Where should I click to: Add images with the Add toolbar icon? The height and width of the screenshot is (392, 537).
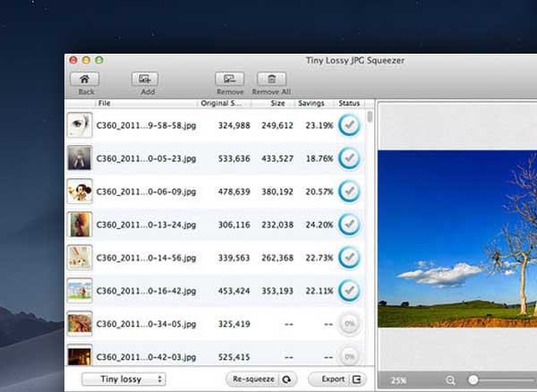coord(144,79)
